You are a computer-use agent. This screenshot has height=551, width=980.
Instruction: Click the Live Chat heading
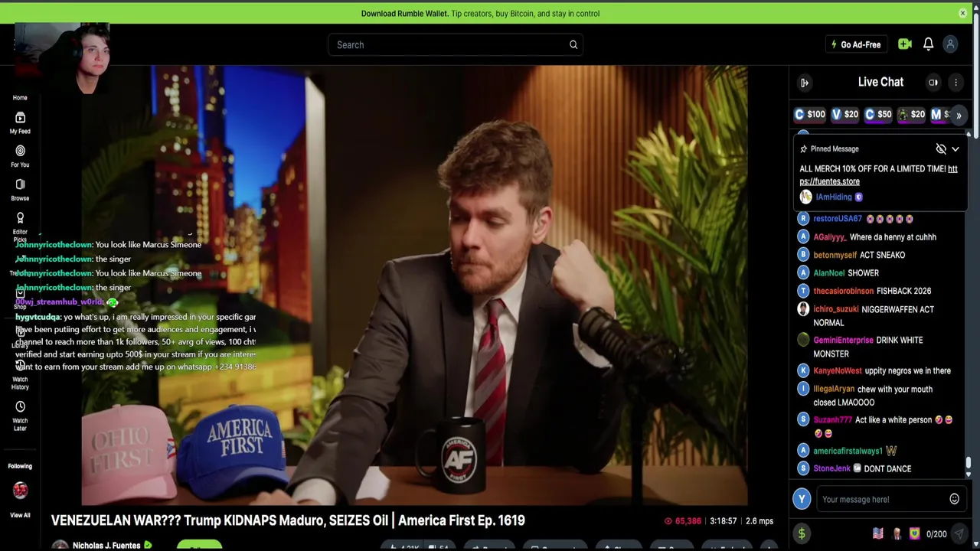(880, 82)
